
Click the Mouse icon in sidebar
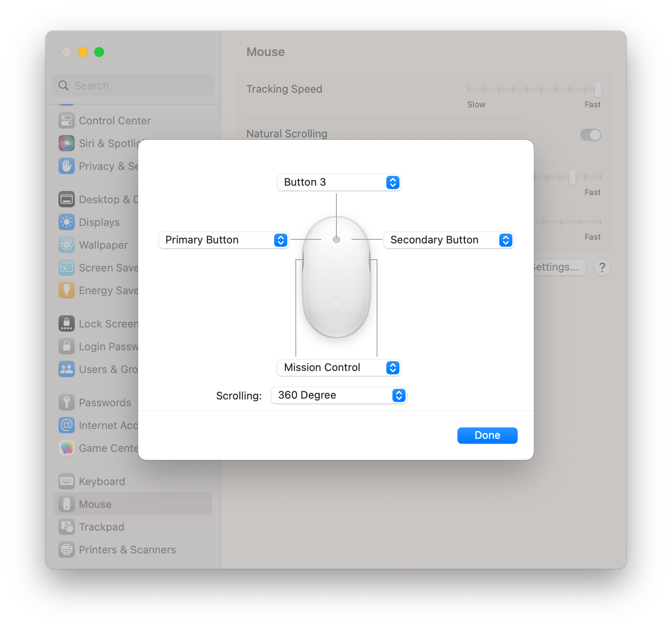coord(67,504)
